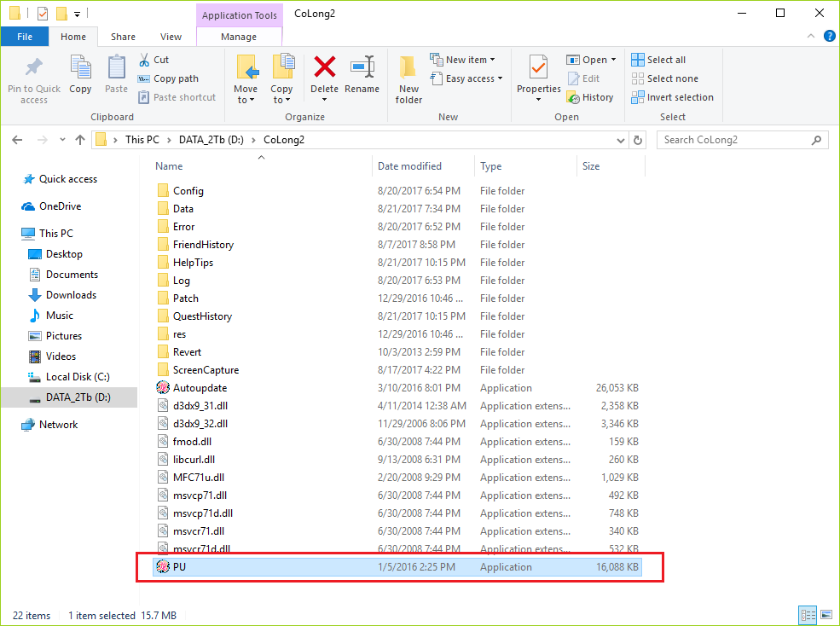The image size is (840, 626).
Task: Click the History button
Action: pos(590,97)
